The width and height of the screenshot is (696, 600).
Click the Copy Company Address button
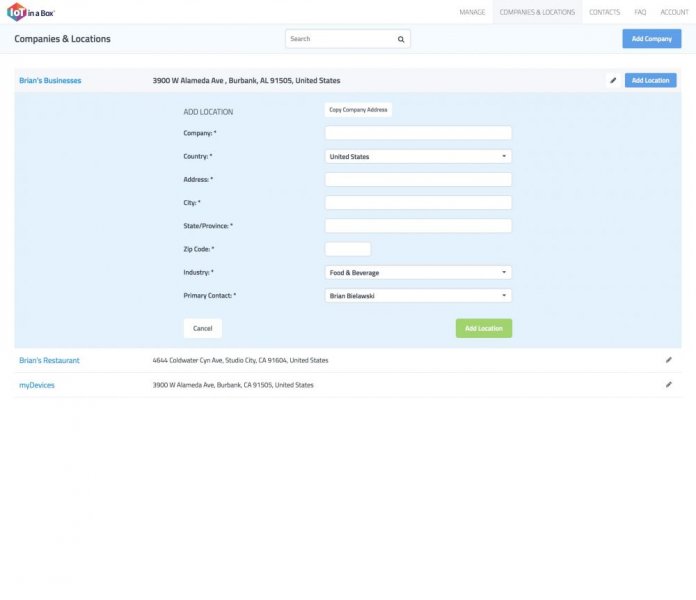click(x=358, y=110)
